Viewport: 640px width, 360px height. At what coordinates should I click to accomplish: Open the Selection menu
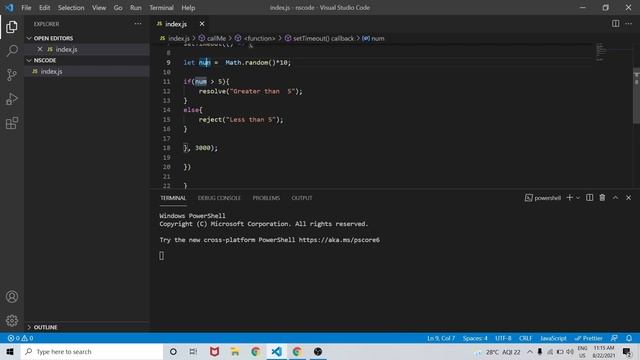pos(71,8)
